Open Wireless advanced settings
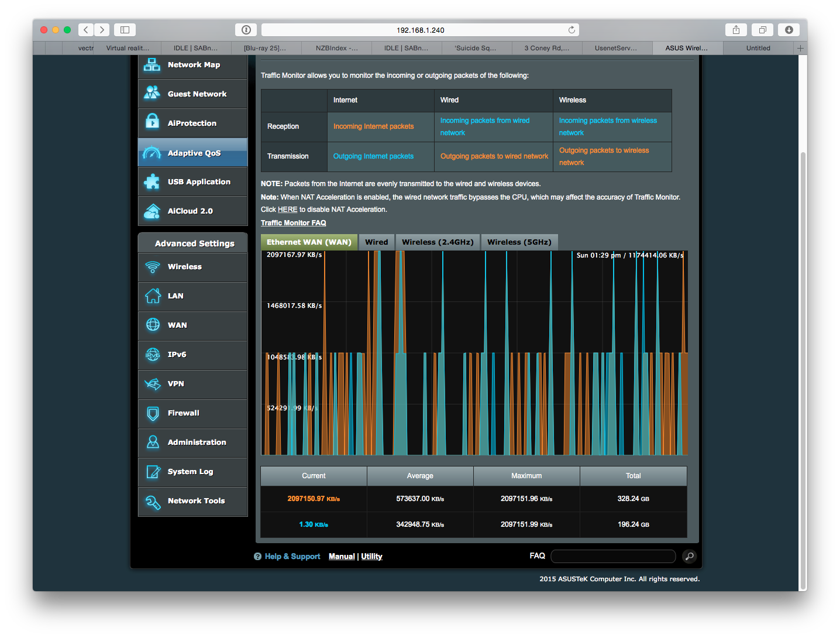 pyautogui.click(x=184, y=267)
